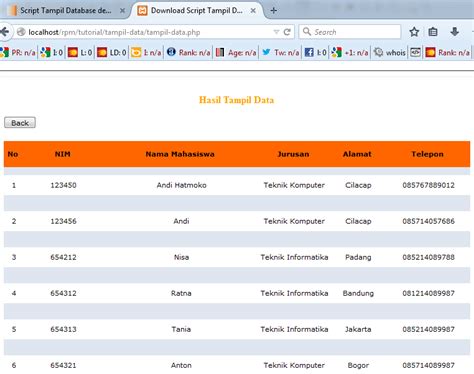Select the name Tania
The height and width of the screenshot is (374, 474).
point(181,329)
